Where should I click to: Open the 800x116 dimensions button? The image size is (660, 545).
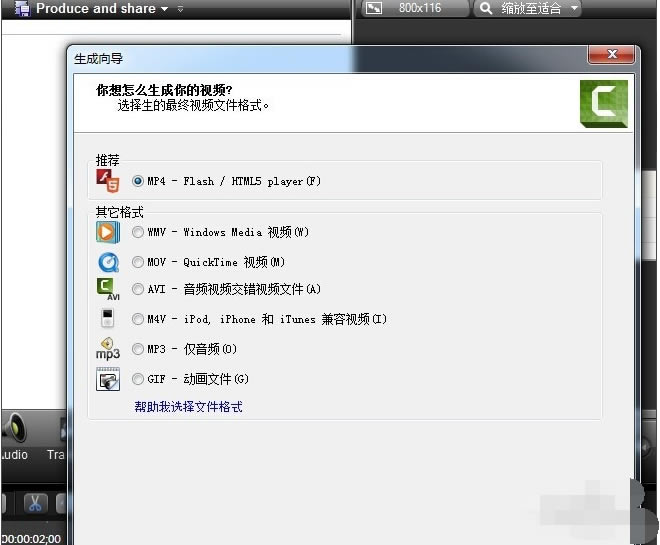point(414,9)
